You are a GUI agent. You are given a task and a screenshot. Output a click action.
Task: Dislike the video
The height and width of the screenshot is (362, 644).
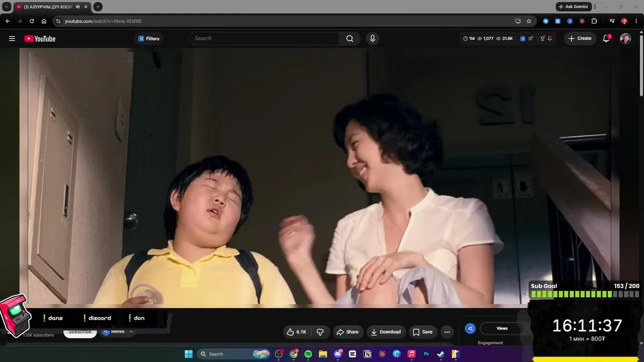pyautogui.click(x=320, y=332)
